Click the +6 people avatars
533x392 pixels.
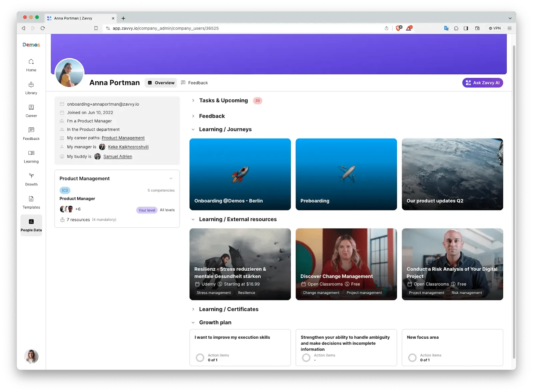point(70,209)
